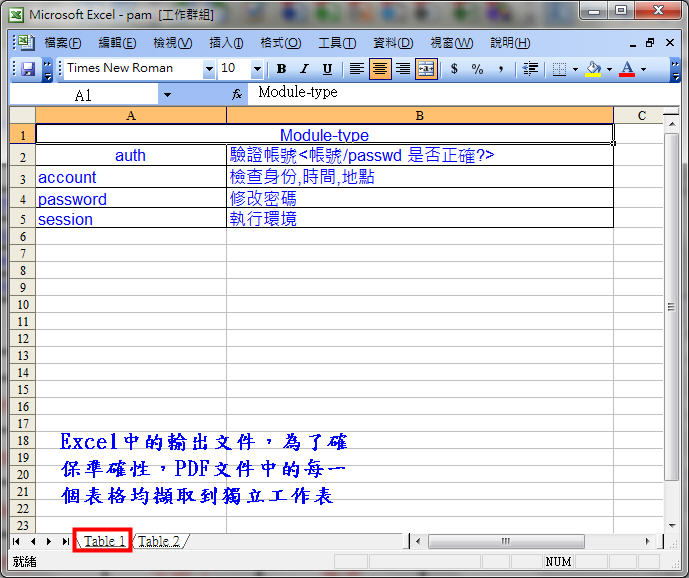This screenshot has height=578, width=689.
Task: Open the font name dropdown
Action: click(x=209, y=69)
